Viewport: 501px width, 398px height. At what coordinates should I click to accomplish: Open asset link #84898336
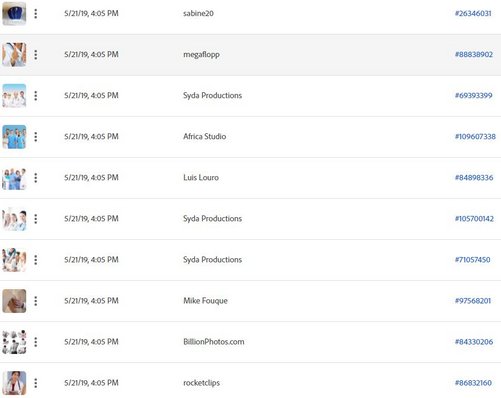[474, 177]
